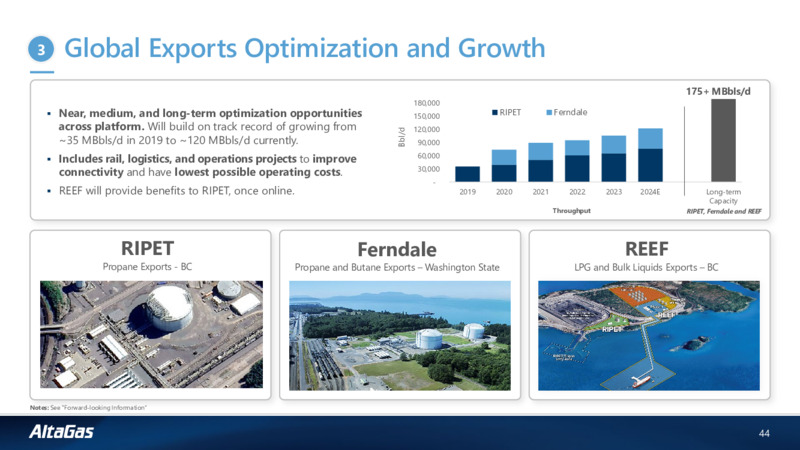This screenshot has width=800, height=450.
Task: Click the 175+ MBbls/d label
Action: pos(718,91)
